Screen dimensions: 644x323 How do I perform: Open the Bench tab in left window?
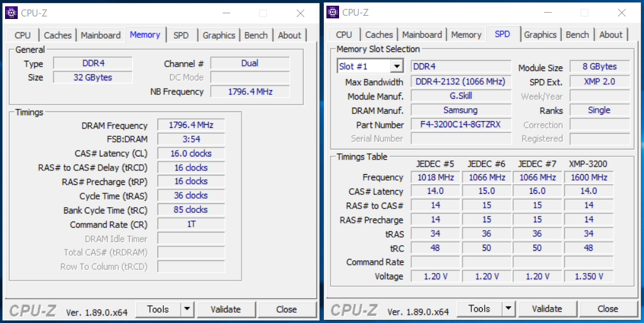256,35
